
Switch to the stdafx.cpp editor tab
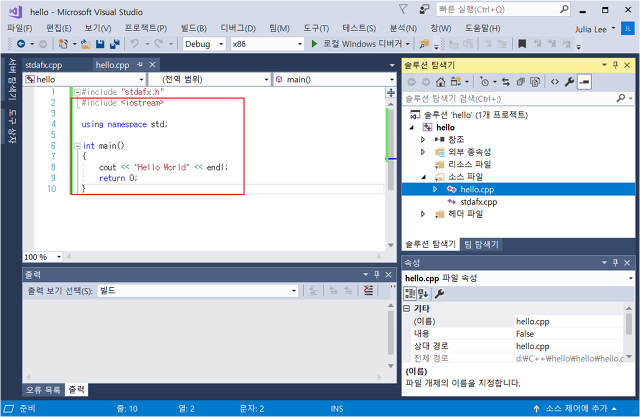tap(44, 65)
